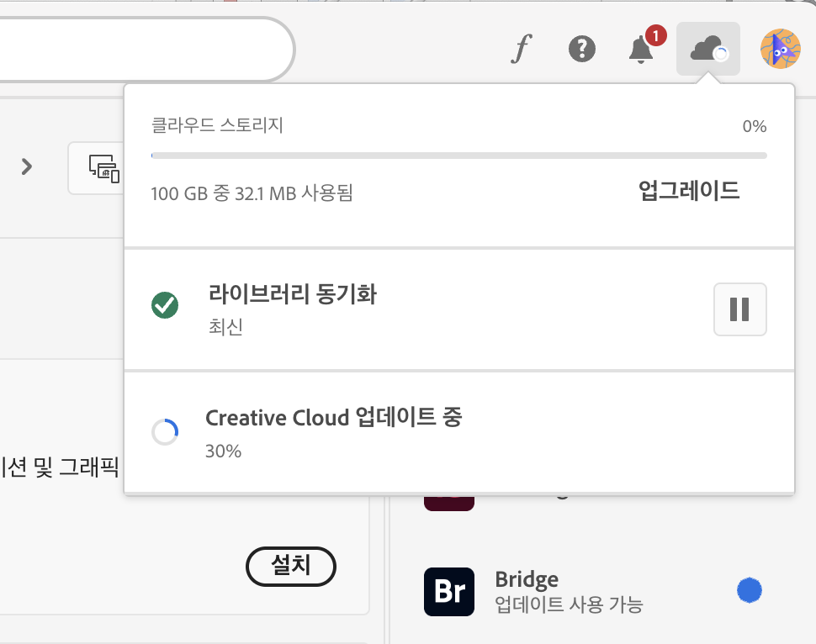Click the notification badge showing 1

pyautogui.click(x=654, y=37)
